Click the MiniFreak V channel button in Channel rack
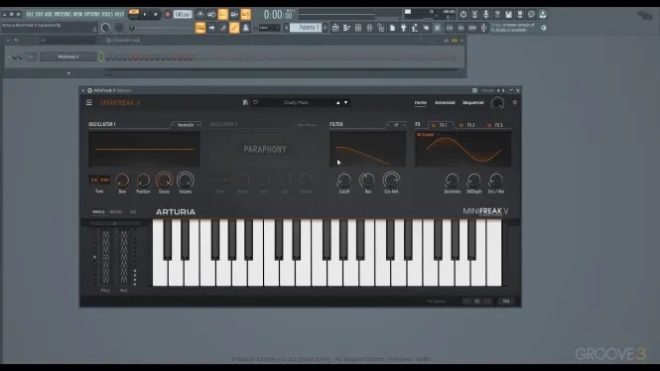 click(x=68, y=56)
